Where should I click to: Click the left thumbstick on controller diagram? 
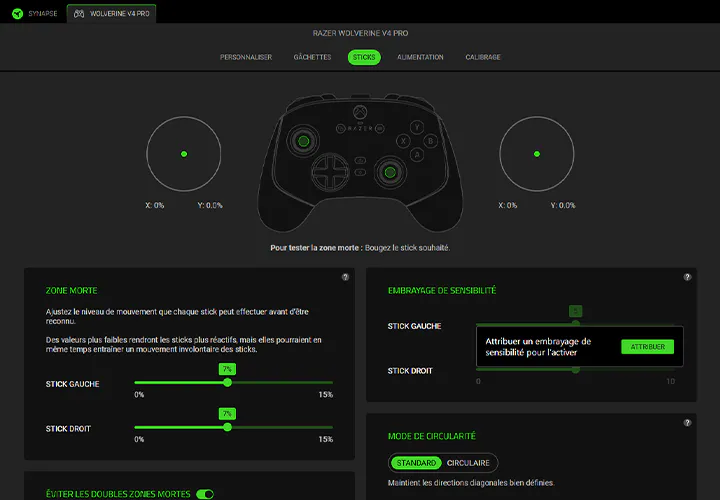click(304, 141)
